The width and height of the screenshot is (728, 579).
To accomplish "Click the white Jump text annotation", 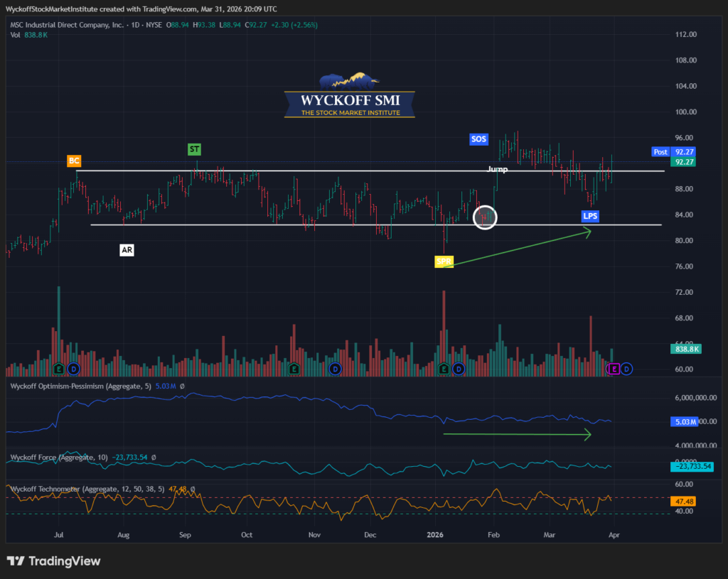I will [x=498, y=169].
